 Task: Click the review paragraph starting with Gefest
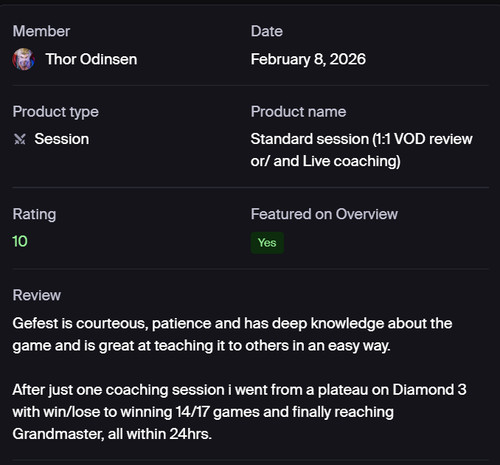[x=232, y=335]
